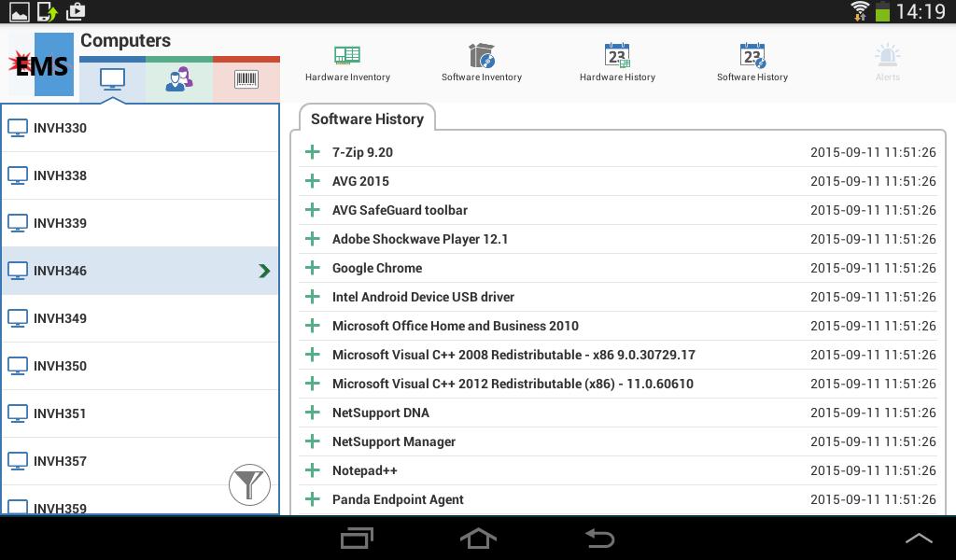Switch to the Users tab icon

pyautogui.click(x=179, y=80)
